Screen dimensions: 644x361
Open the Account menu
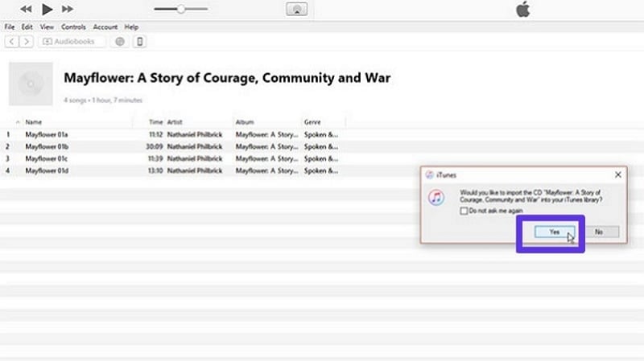pos(105,27)
